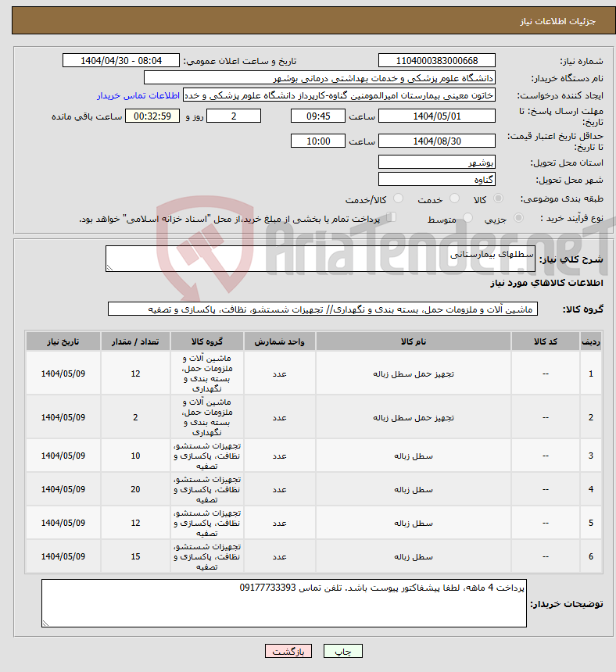
Task: Click unit عدد in row 3
Action: pos(280,456)
